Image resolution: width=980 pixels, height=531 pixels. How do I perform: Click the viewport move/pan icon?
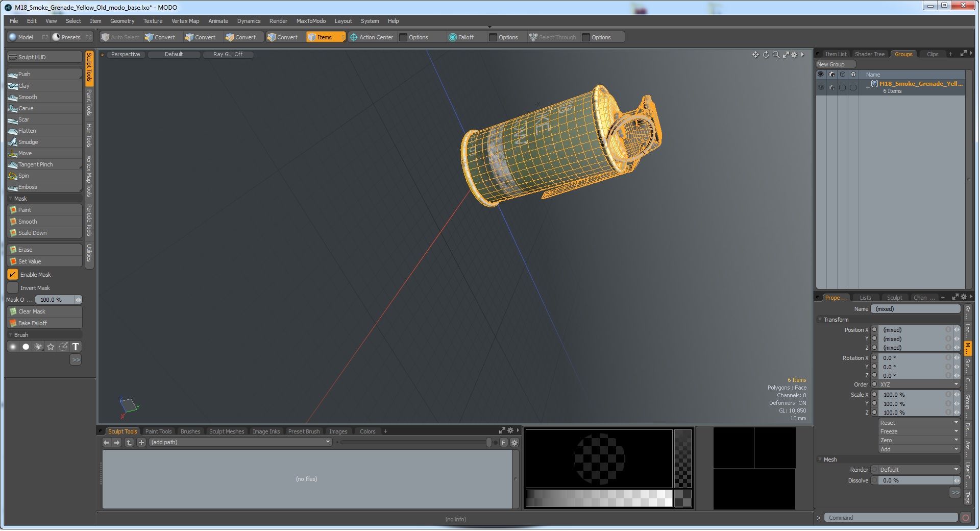click(755, 55)
